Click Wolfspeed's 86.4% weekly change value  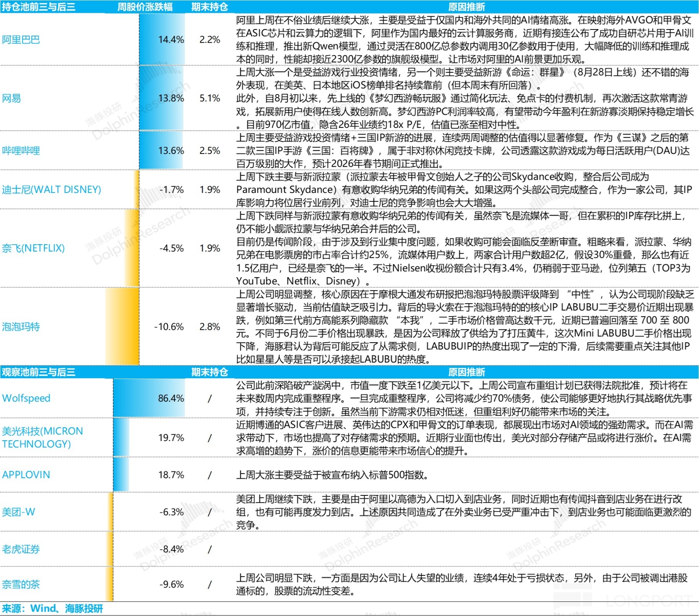(171, 398)
